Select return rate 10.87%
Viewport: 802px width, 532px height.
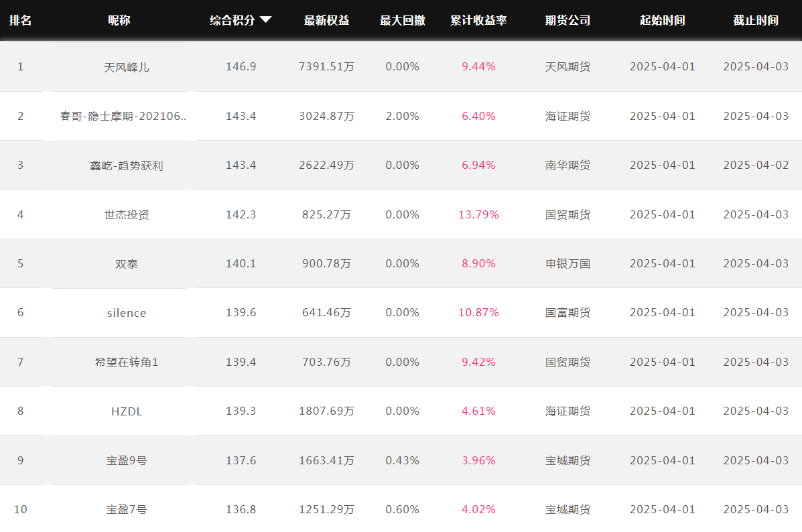coord(479,312)
